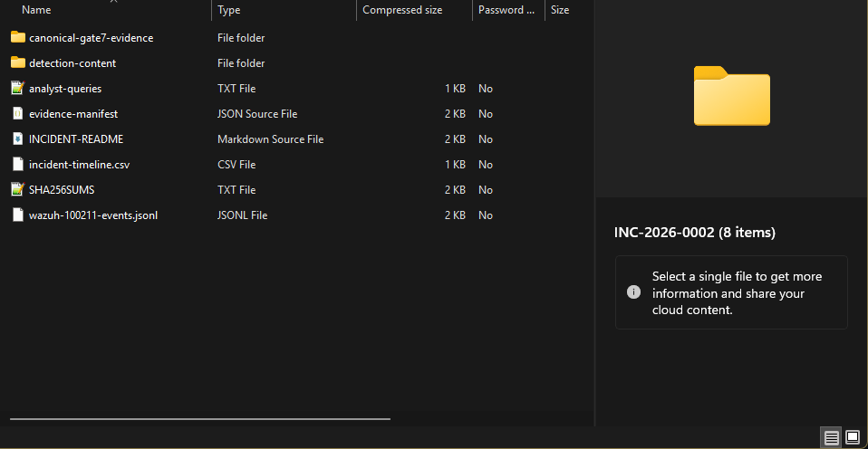Select the INCIDENT-README file name
This screenshot has height=449, width=868.
pyautogui.click(x=76, y=139)
